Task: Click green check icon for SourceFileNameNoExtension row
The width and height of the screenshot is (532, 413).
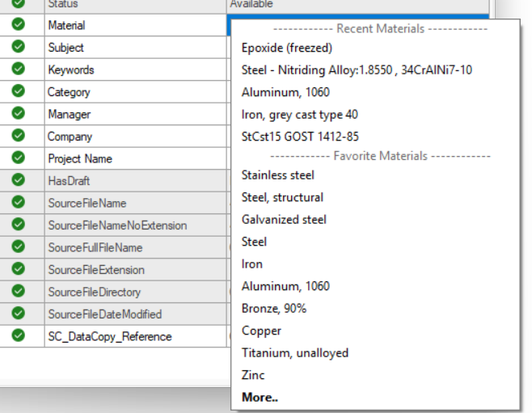Action: point(19,224)
